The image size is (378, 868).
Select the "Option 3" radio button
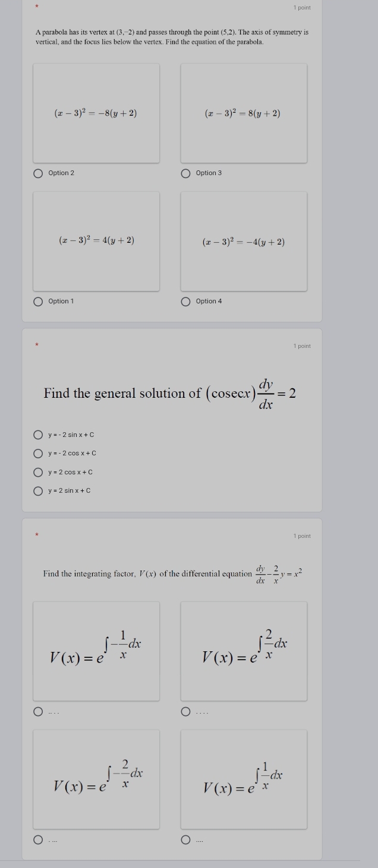(x=185, y=173)
